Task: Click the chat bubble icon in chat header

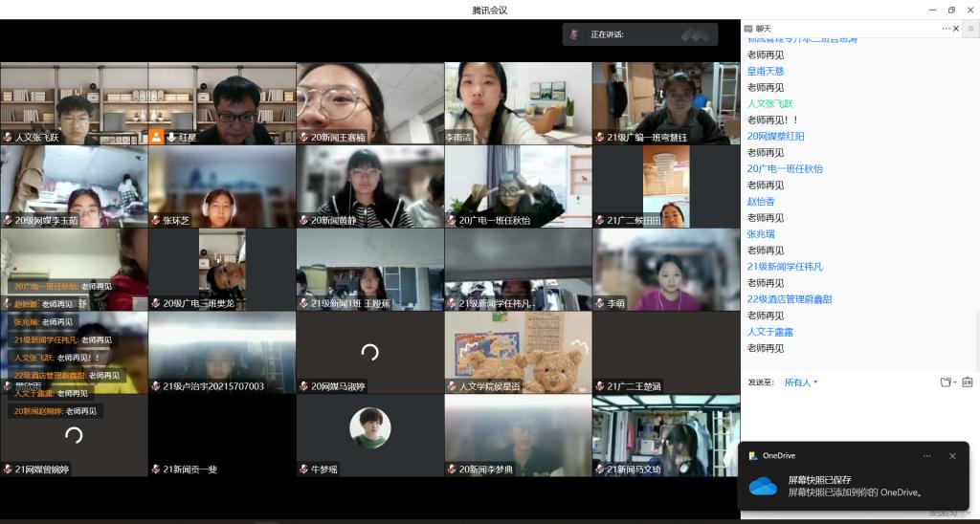Action: (x=749, y=29)
